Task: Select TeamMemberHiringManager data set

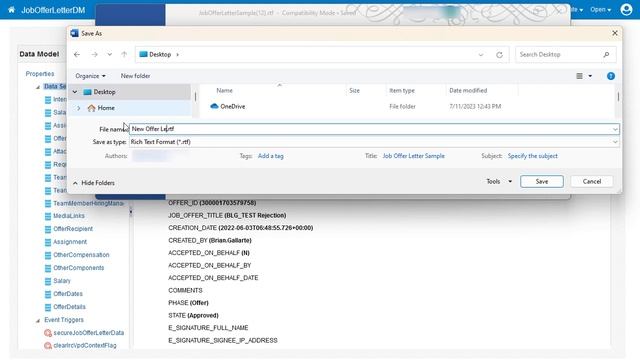Action: point(88,203)
